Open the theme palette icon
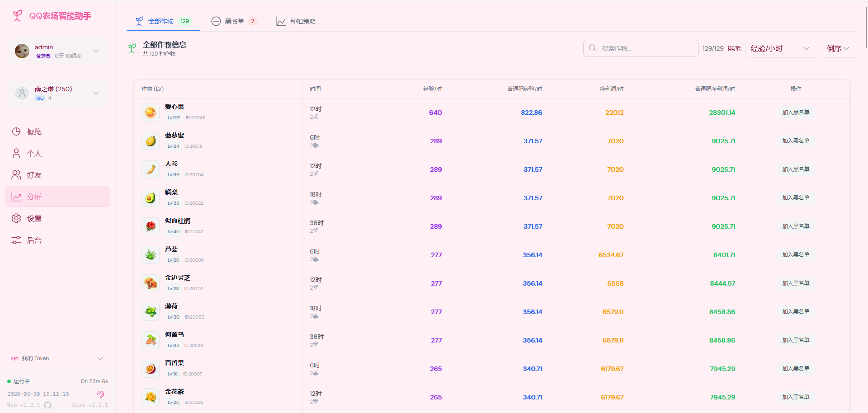The width and height of the screenshot is (868, 413). (x=100, y=394)
